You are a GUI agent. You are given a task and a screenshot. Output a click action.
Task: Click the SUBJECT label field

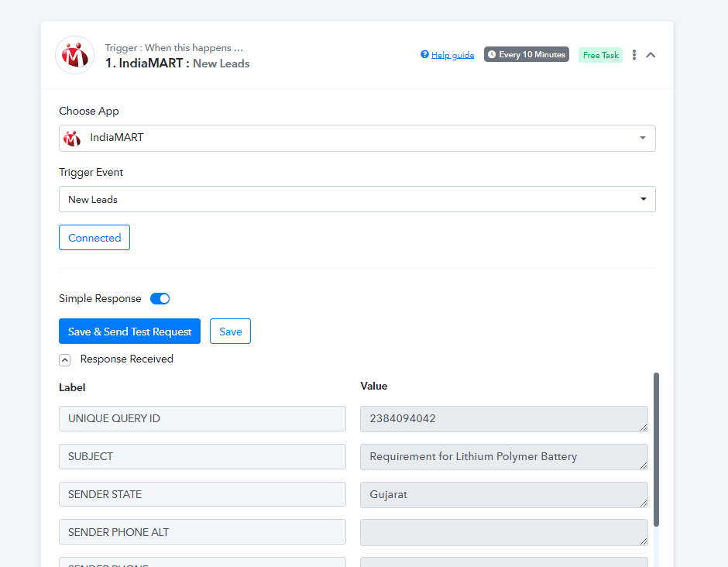tap(202, 456)
